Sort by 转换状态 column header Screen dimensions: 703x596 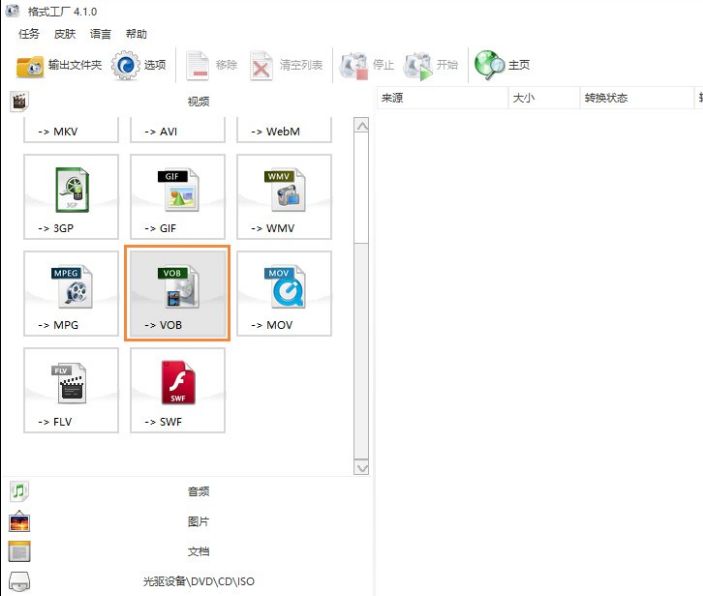[606, 98]
